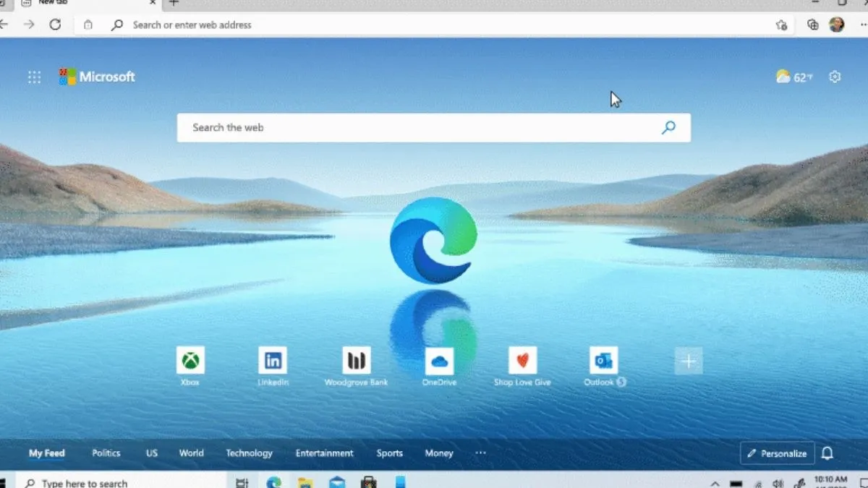The width and height of the screenshot is (868, 488).
Task: Expand more feed categories ellipsis
Action: pyautogui.click(x=480, y=453)
